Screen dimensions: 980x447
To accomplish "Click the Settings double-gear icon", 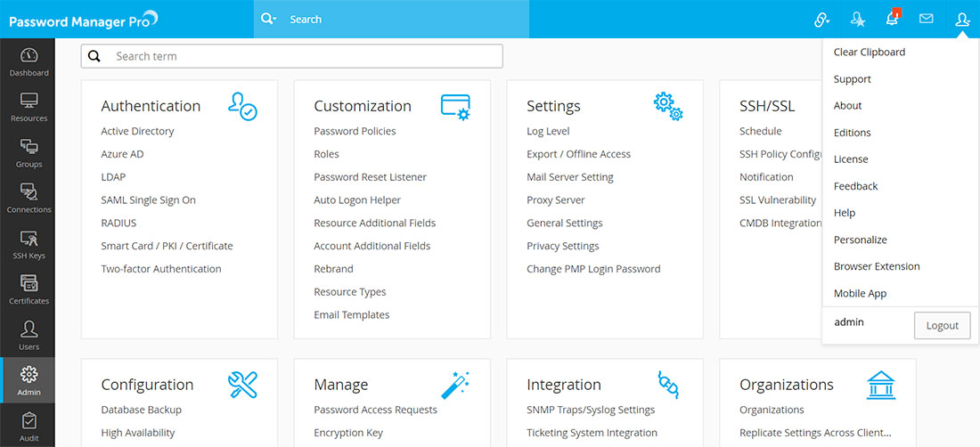I will click(x=668, y=106).
